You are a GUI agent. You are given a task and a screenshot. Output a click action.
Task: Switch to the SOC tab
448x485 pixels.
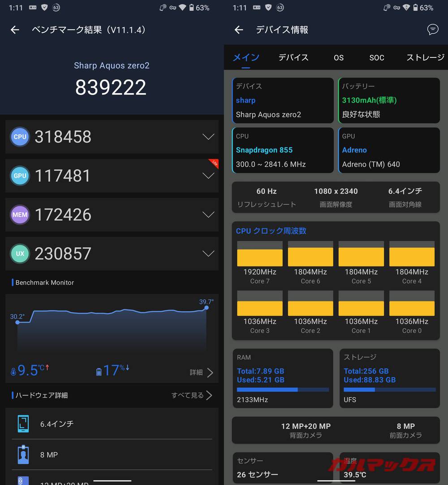coord(376,58)
